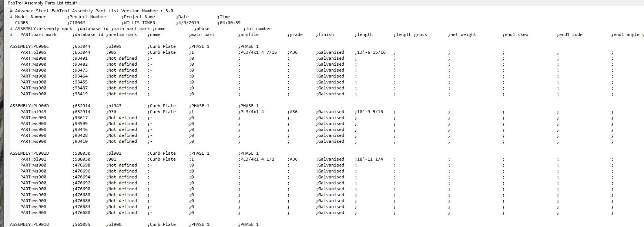Click database id 93599
Screen dimensions: 644x227
click(81, 124)
